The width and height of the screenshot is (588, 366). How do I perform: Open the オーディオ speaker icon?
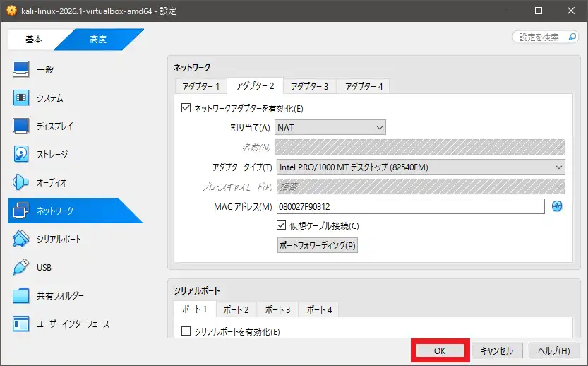(20, 182)
